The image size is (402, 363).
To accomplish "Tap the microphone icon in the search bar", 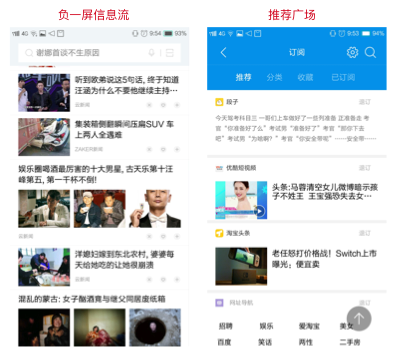I will pyautogui.click(x=152, y=53).
